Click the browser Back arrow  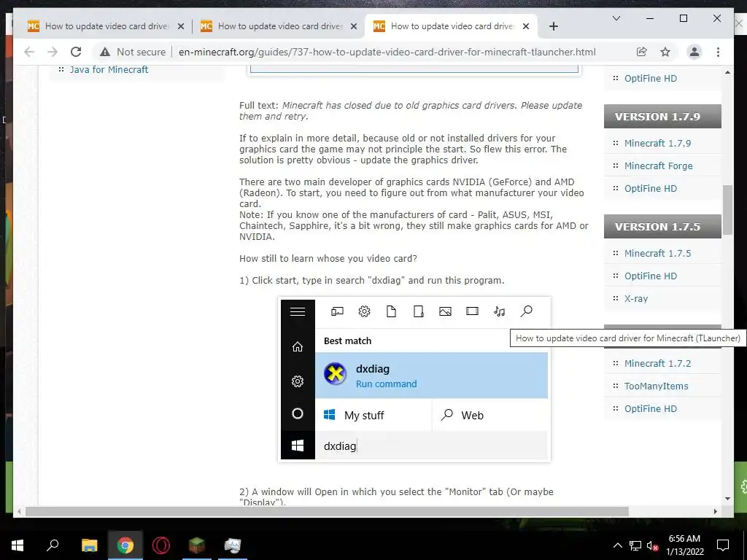pyautogui.click(x=29, y=52)
